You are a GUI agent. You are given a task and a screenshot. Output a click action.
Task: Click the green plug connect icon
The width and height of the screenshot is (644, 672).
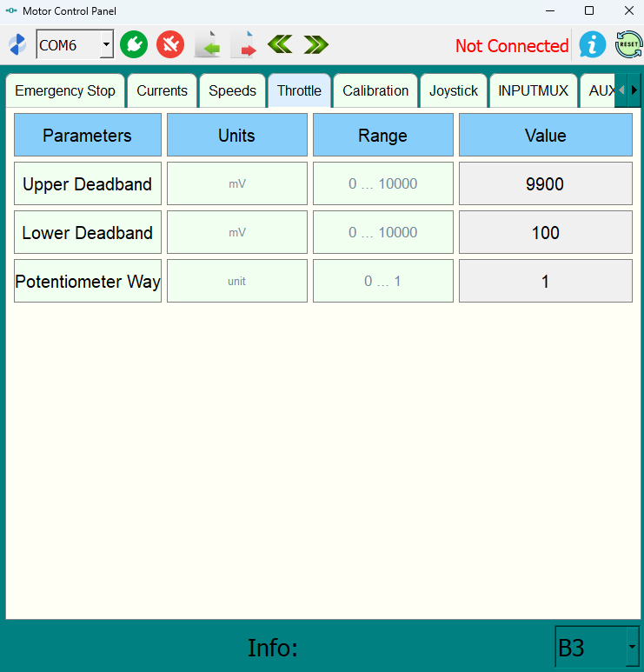(x=134, y=44)
